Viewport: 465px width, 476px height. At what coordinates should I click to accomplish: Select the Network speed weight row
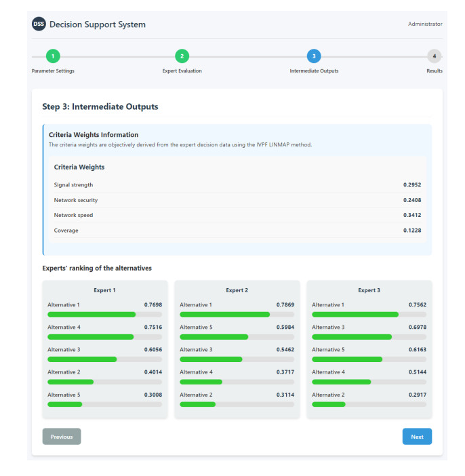click(x=237, y=215)
